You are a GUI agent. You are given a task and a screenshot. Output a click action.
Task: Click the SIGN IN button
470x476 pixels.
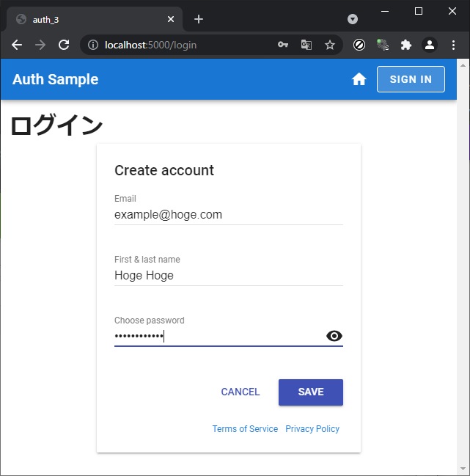click(x=411, y=79)
